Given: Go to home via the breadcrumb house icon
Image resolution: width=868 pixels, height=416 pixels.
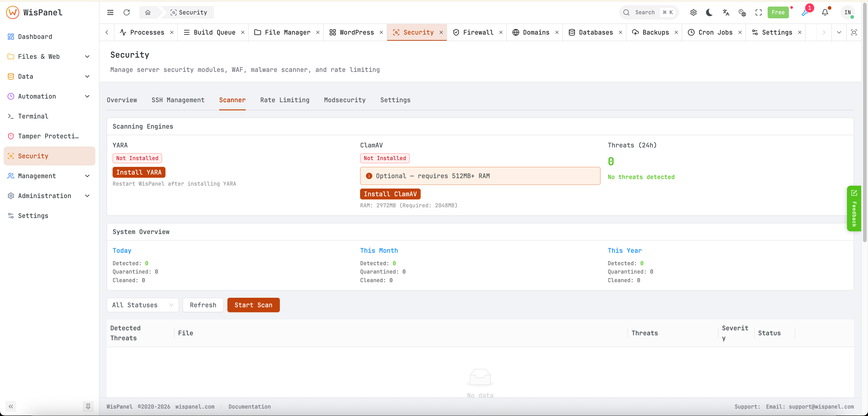Looking at the screenshot, I should (148, 12).
